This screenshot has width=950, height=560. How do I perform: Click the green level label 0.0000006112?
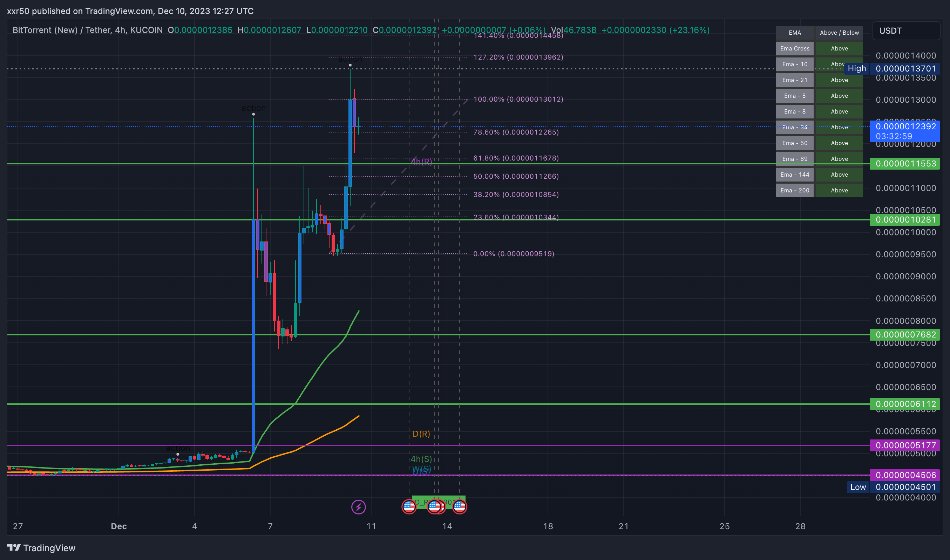pos(905,404)
